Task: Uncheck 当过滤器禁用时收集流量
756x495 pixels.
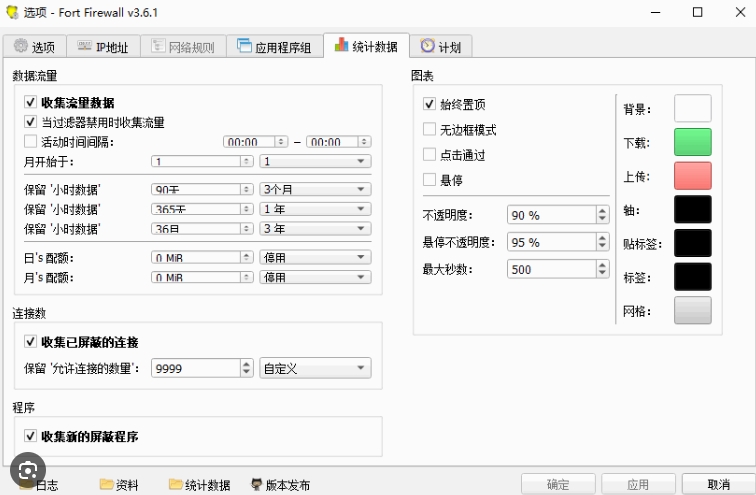Action: pyautogui.click(x=30, y=122)
